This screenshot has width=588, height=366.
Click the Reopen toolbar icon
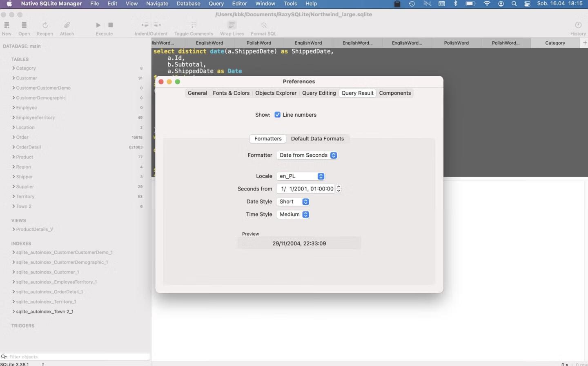[45, 25]
